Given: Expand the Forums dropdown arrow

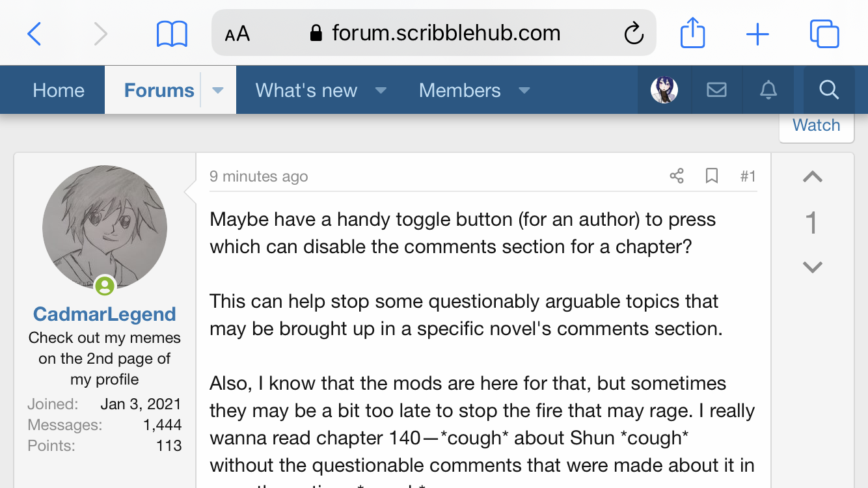Looking at the screenshot, I should pos(218,90).
